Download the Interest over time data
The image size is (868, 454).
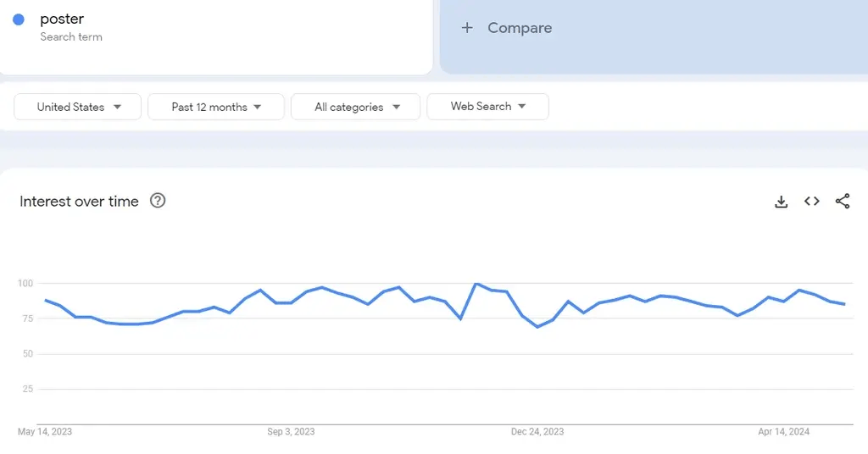[781, 202]
